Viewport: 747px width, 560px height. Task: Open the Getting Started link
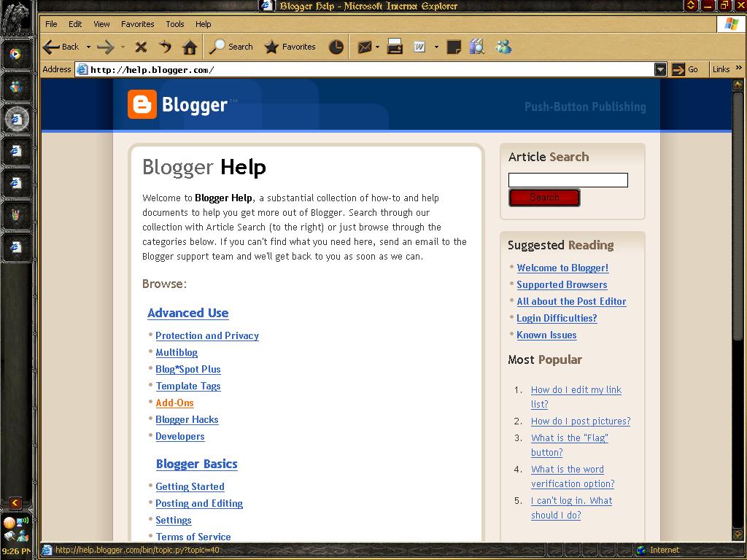coord(190,486)
